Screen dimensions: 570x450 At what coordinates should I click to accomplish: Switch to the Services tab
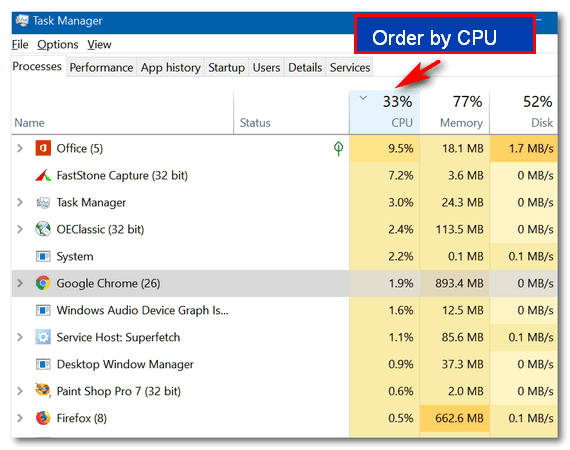(350, 68)
